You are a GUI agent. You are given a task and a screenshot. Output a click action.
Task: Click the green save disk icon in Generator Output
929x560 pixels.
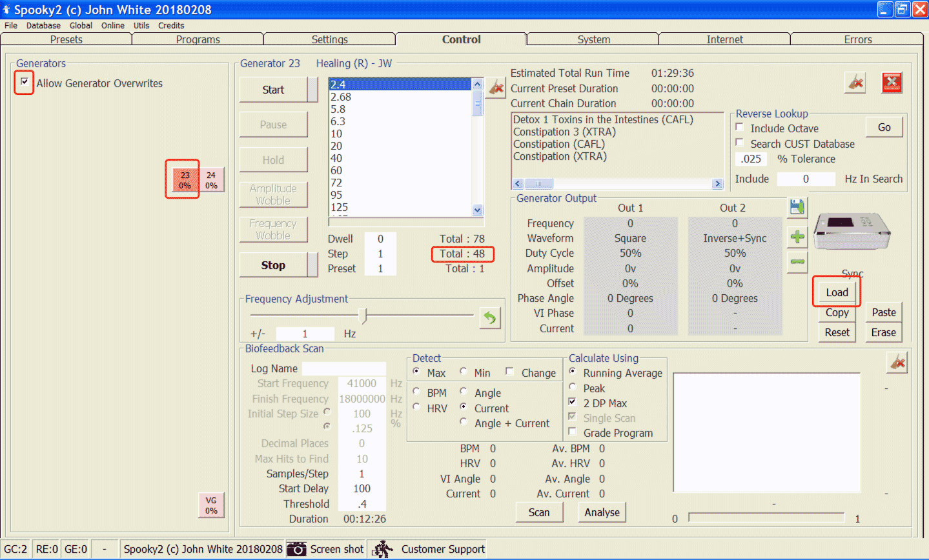(797, 207)
